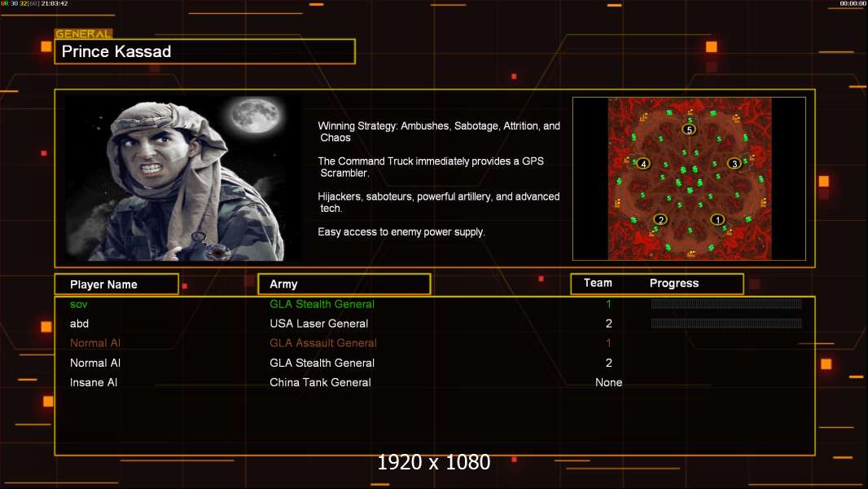Select the orange Normal AI player name

click(x=95, y=343)
